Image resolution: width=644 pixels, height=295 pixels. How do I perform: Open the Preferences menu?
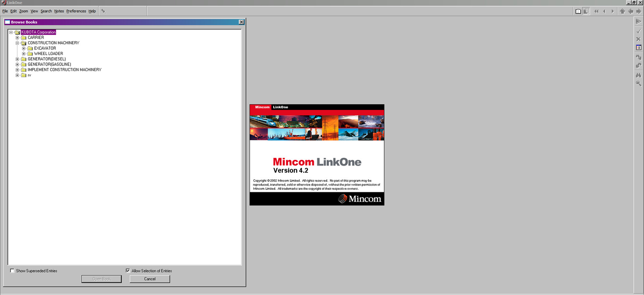[76, 11]
